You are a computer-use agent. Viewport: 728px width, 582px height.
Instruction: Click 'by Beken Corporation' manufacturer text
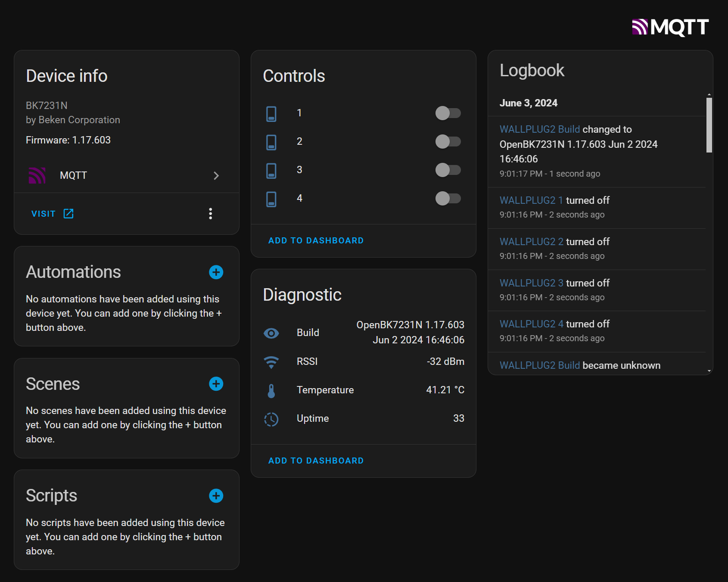tap(73, 120)
